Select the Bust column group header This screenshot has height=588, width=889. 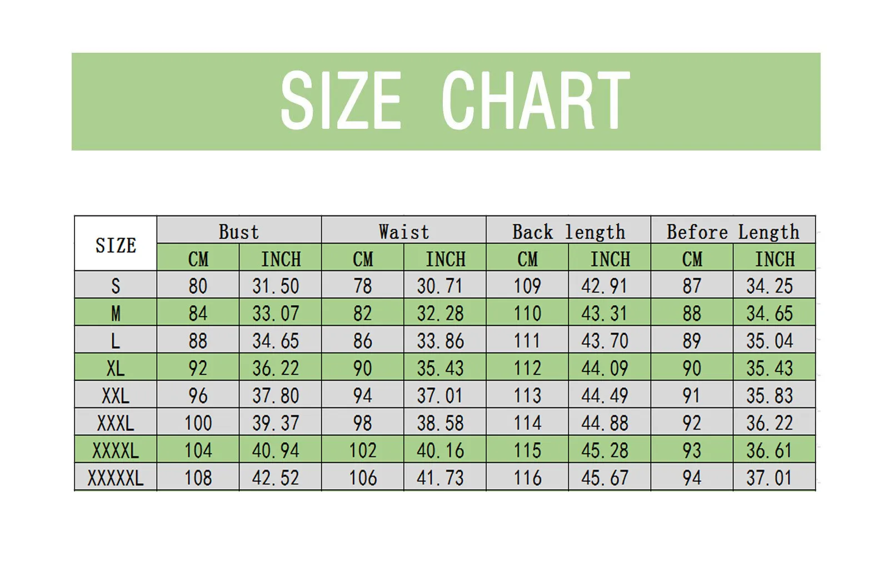pos(239,231)
